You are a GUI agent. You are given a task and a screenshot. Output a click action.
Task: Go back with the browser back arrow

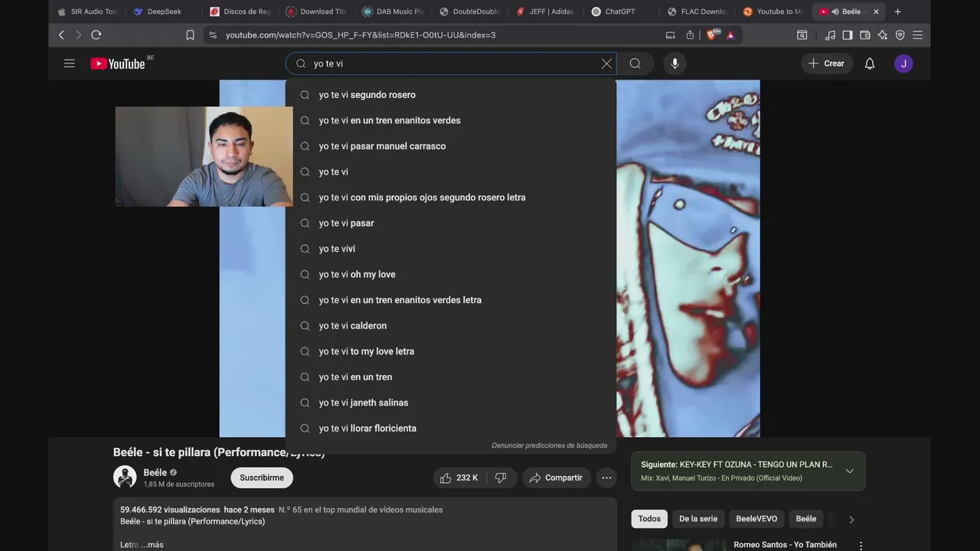coord(61,34)
